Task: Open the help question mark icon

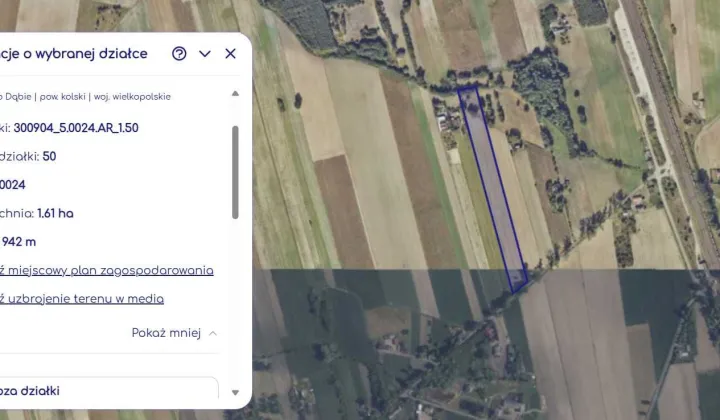Action: 179,54
